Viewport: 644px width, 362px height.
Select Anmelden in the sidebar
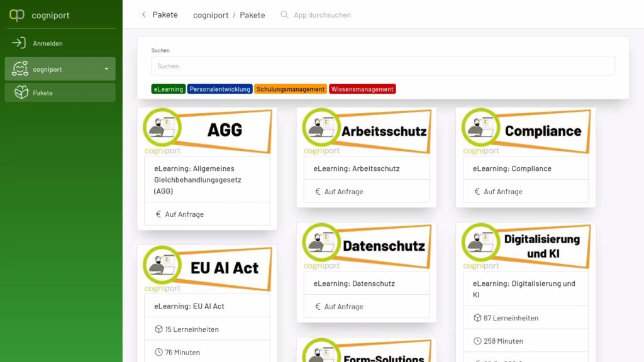(x=48, y=43)
